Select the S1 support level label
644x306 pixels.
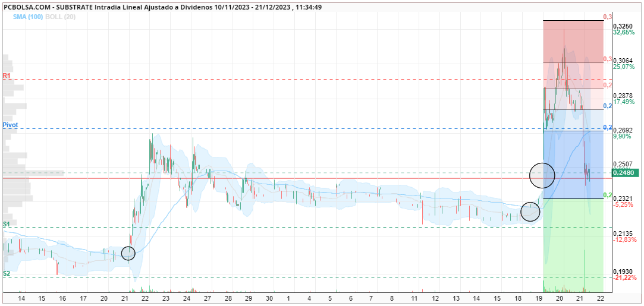tap(6, 224)
